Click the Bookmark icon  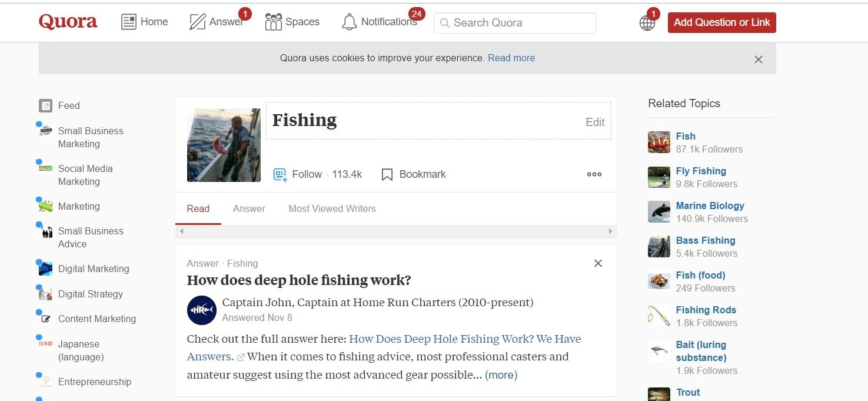[387, 174]
